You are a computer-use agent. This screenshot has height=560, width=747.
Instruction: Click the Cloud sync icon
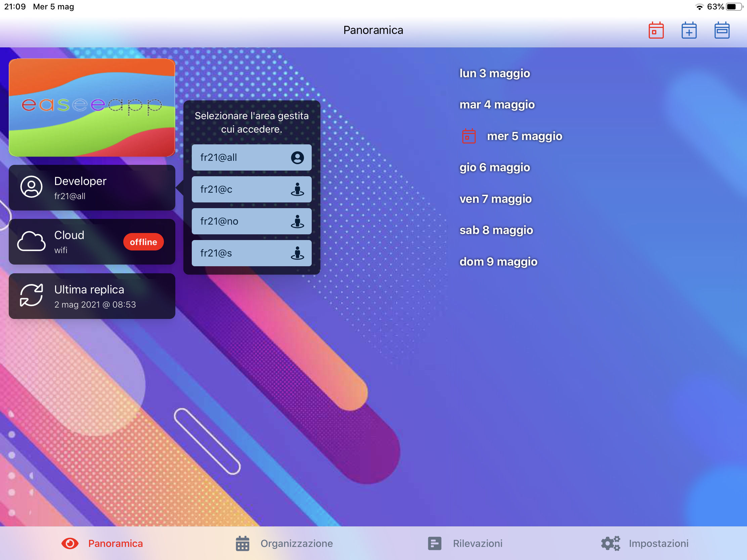32,241
